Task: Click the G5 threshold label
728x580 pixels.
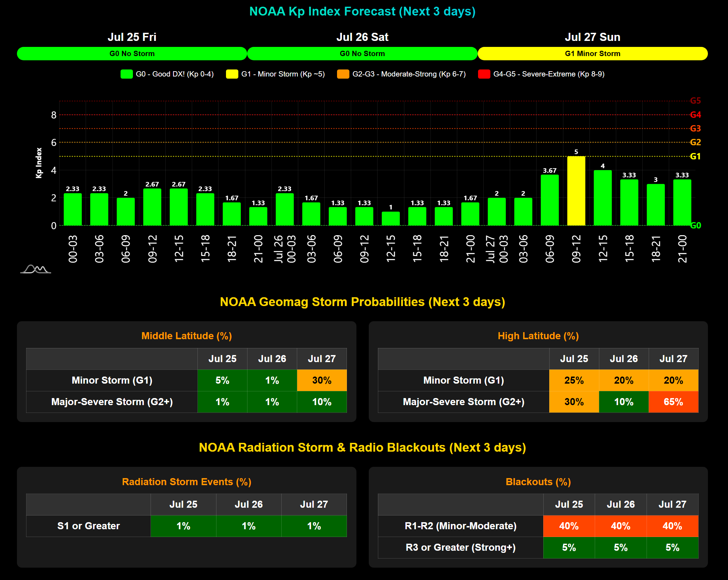Action: (695, 101)
